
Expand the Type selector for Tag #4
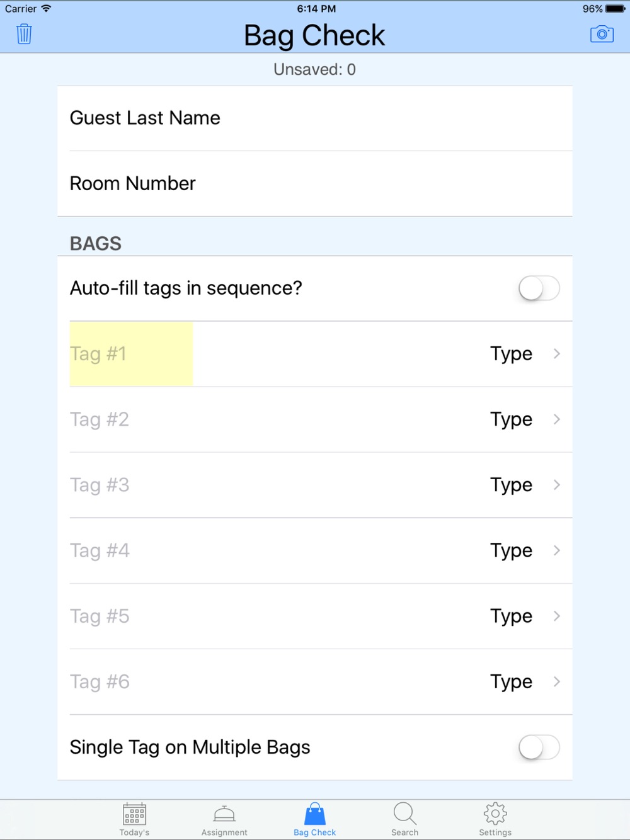click(524, 550)
